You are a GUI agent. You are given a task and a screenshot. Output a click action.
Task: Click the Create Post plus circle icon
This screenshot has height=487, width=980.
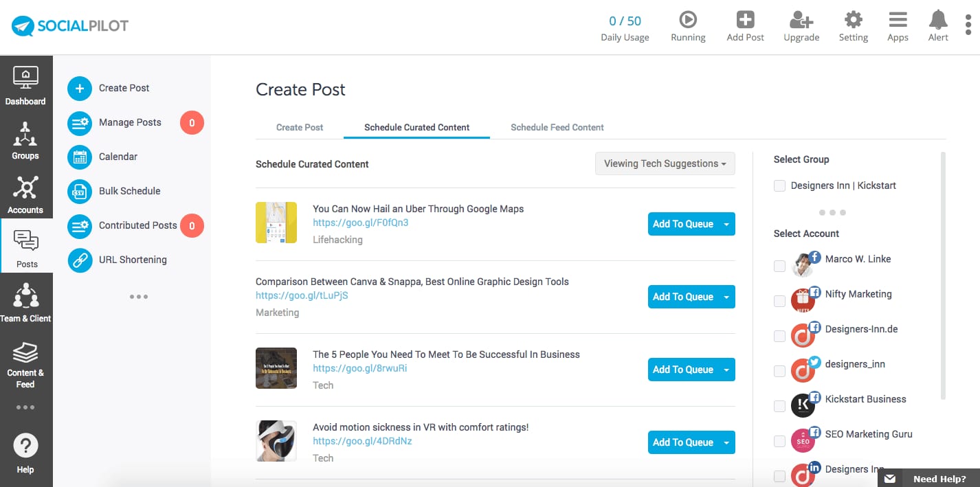80,88
